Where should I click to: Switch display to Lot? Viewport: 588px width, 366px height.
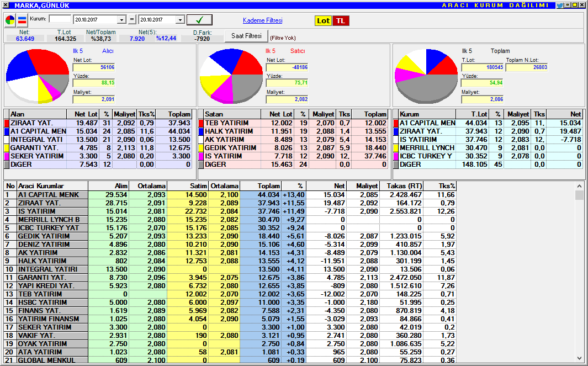click(x=323, y=21)
